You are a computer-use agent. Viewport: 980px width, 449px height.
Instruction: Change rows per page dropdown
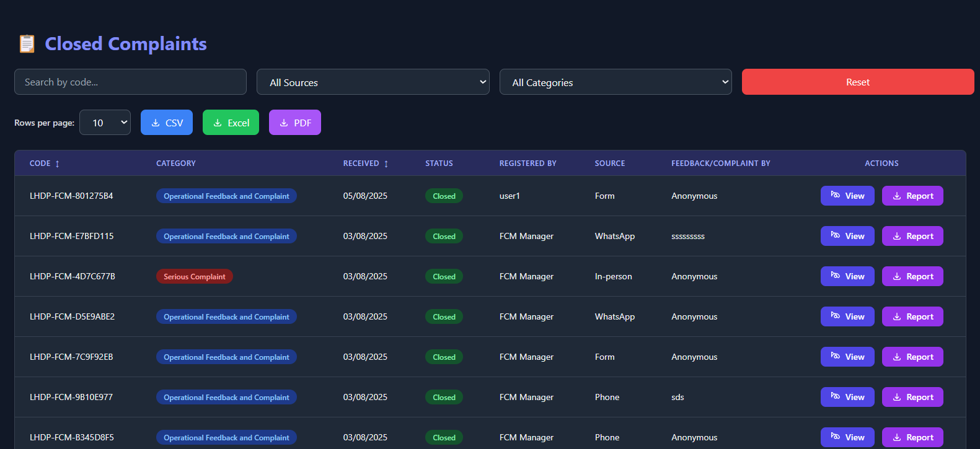click(105, 123)
